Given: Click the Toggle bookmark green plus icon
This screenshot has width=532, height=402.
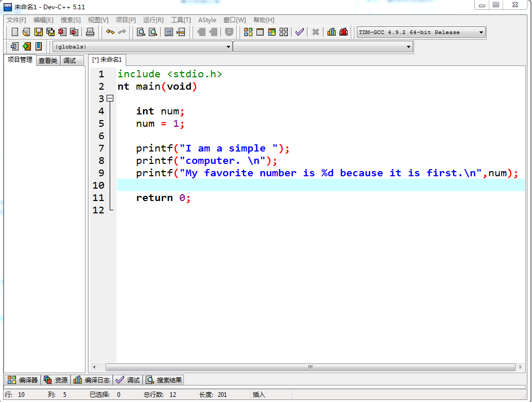Looking at the screenshot, I should [26, 46].
